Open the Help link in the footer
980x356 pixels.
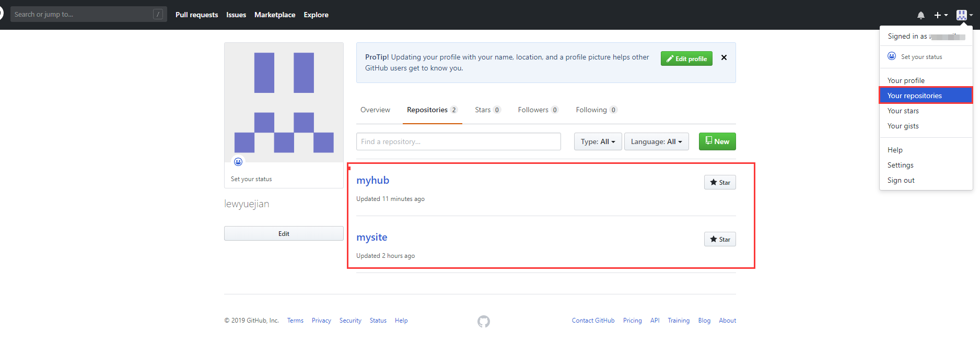(401, 321)
